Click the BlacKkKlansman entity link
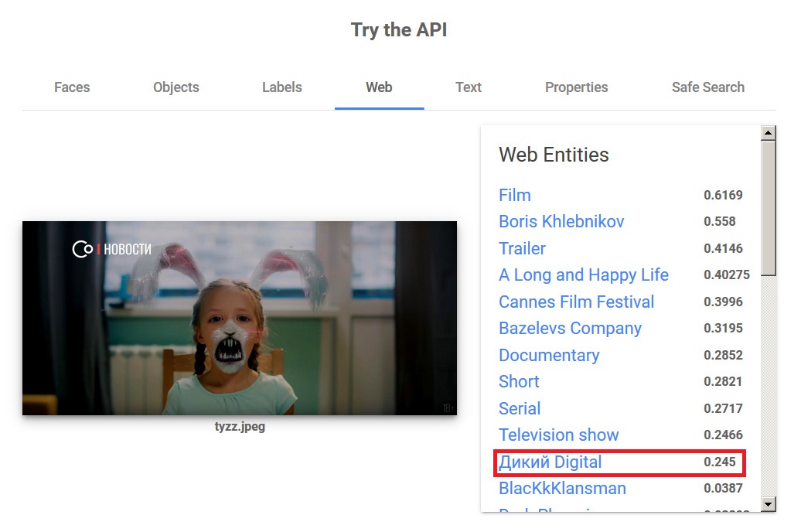 562,489
